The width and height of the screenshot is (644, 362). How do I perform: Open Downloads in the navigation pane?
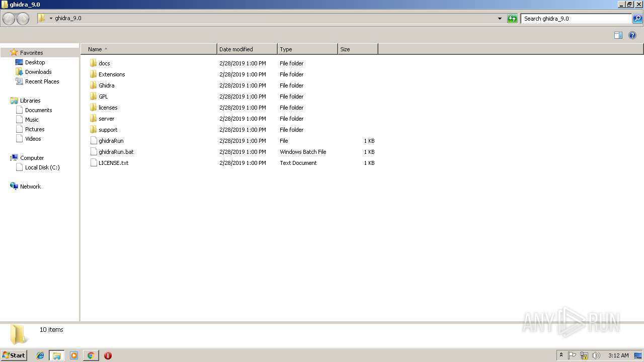coord(38,72)
